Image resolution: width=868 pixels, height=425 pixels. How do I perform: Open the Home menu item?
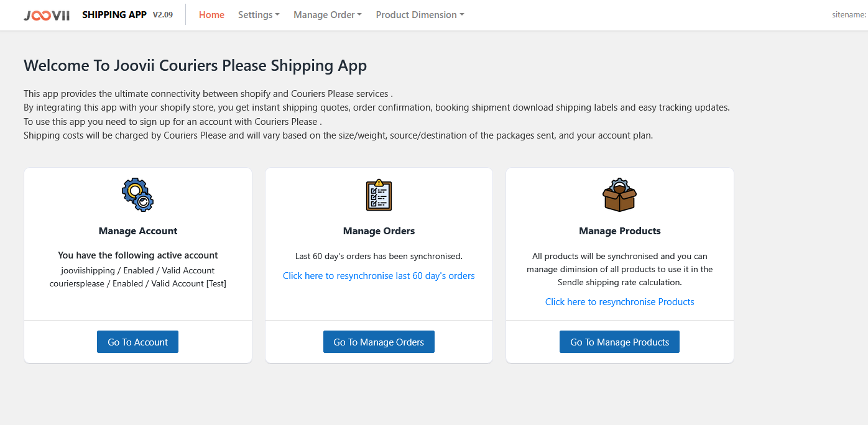coord(211,15)
